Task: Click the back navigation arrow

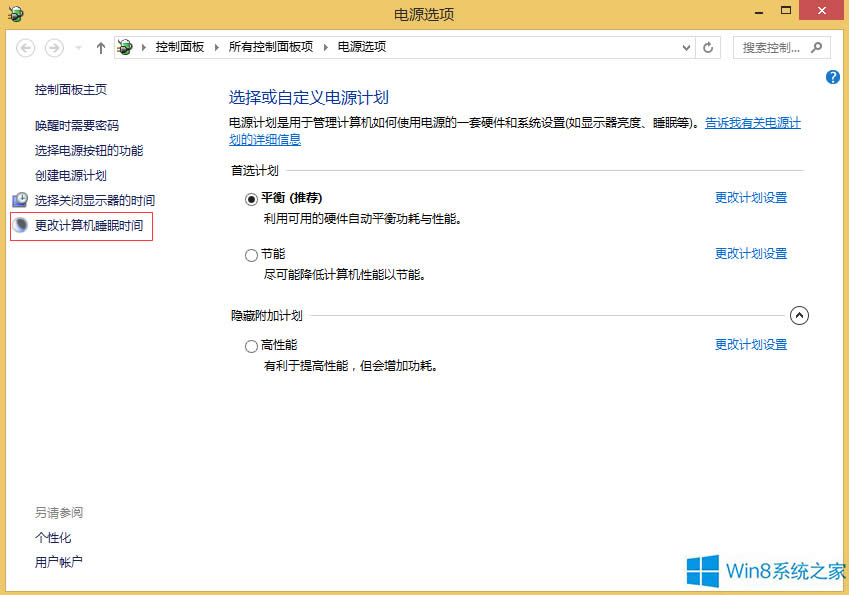Action: pos(25,48)
